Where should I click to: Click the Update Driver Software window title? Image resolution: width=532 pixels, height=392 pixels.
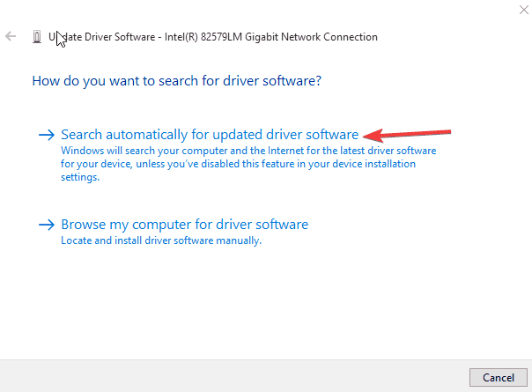[213, 37]
